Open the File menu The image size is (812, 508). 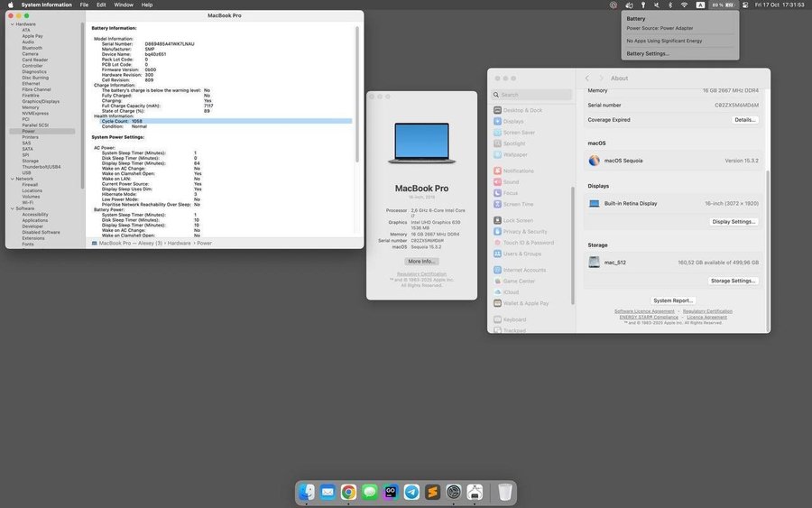click(x=84, y=5)
